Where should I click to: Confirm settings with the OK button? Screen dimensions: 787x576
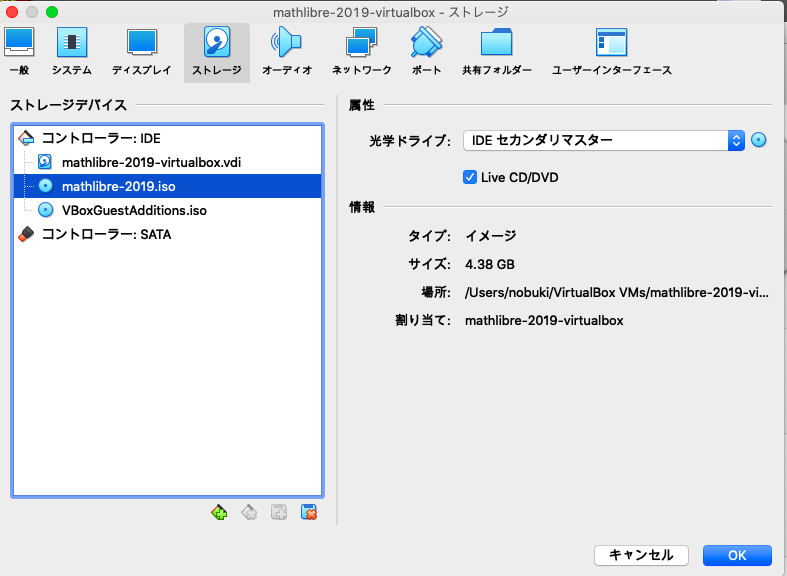click(x=737, y=555)
